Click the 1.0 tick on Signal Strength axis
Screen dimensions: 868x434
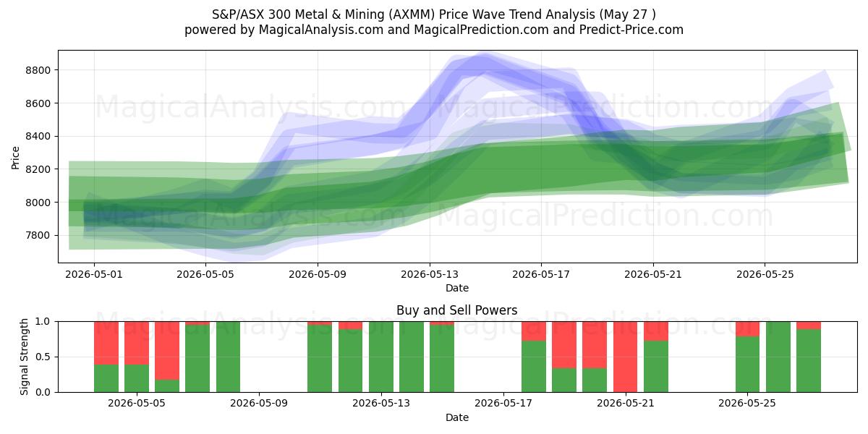click(43, 321)
